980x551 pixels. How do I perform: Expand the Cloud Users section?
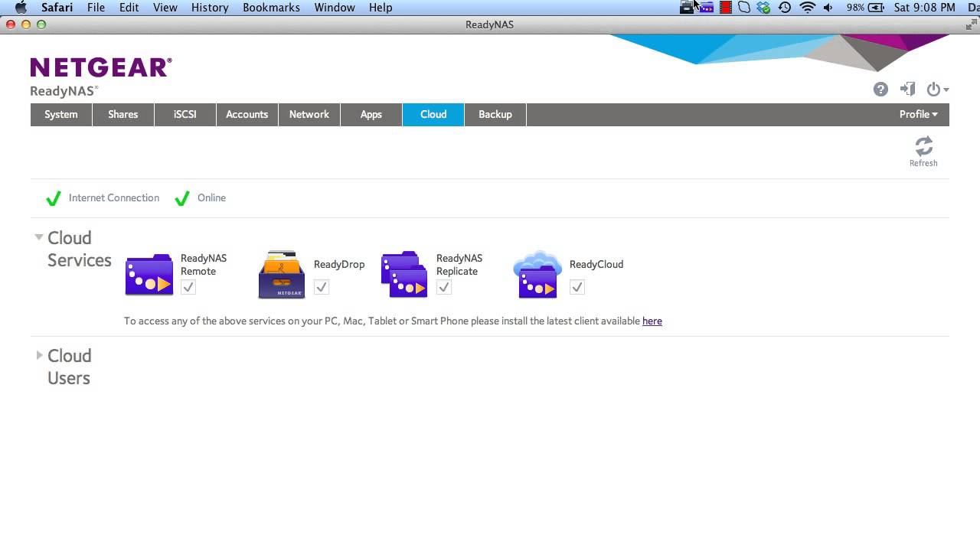pyautogui.click(x=39, y=355)
